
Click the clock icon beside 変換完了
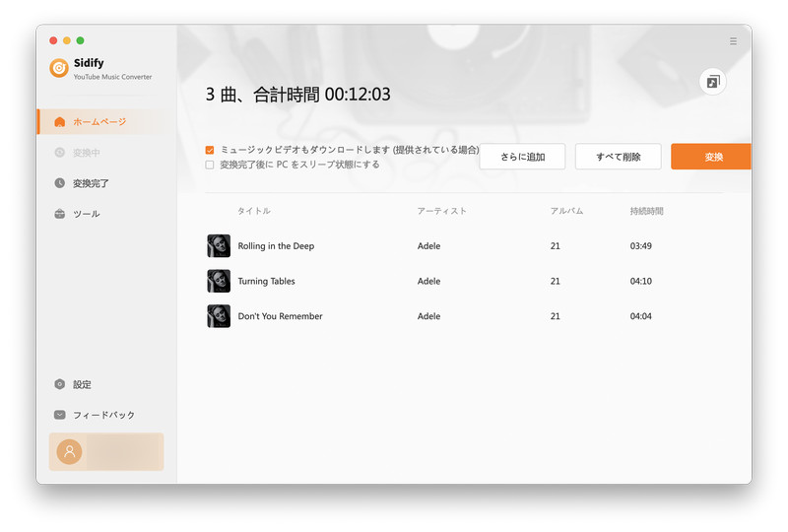click(60, 183)
